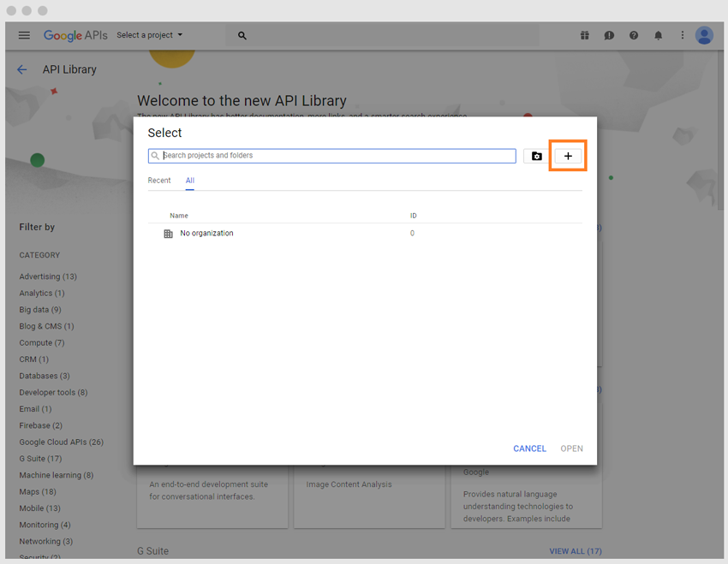Screen dimensions: 728x564
Task: Filter by Mobile (13) category
Action: (40, 508)
